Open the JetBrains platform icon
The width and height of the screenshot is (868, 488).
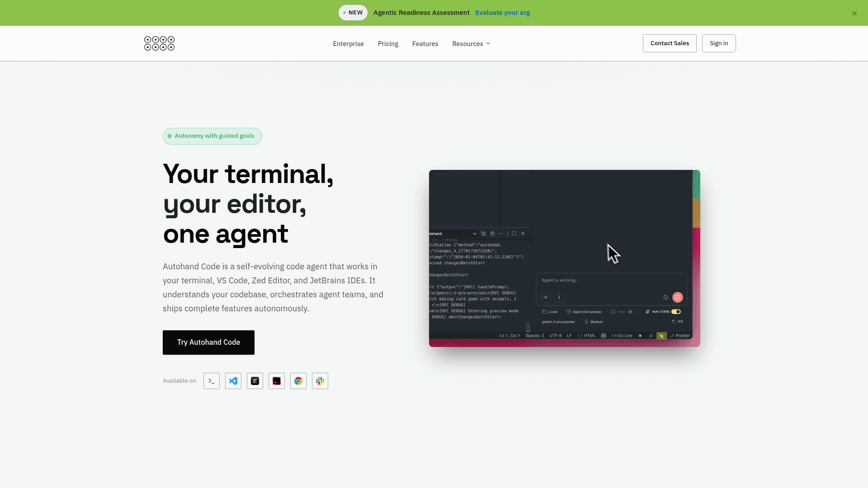click(x=277, y=381)
